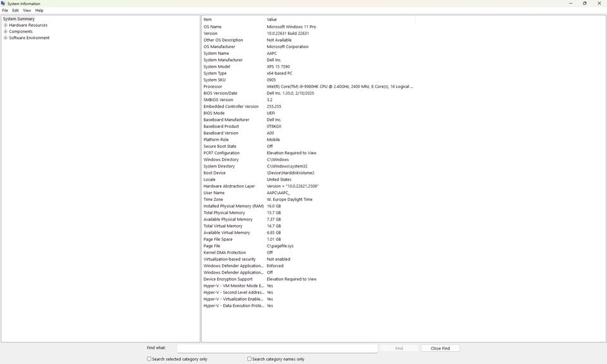Open the Edit menu
This screenshot has width=607, height=364.
tap(15, 11)
